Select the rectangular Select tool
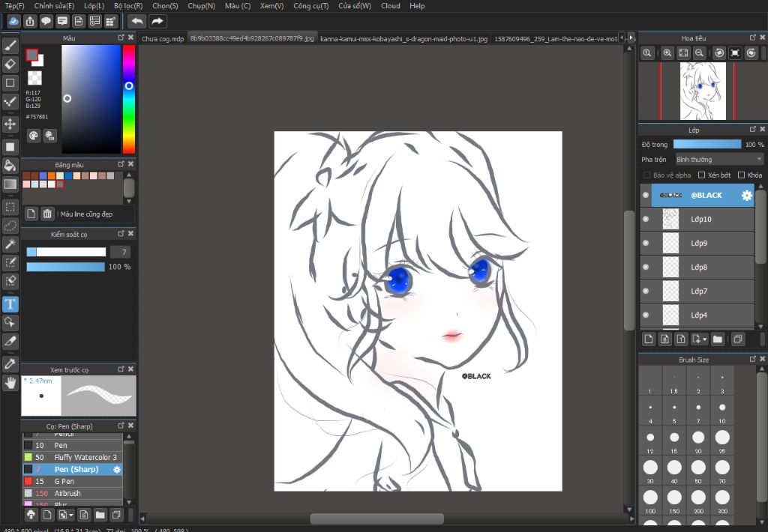The image size is (768, 532). point(10,207)
